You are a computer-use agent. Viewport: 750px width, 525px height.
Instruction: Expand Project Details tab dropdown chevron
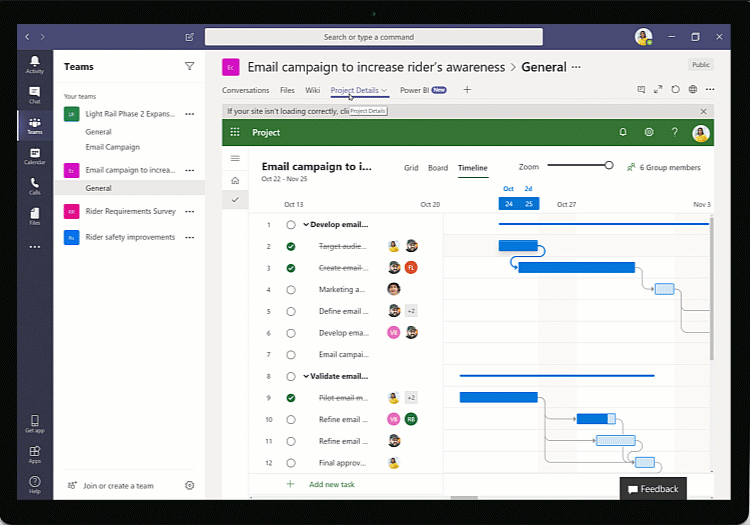[x=384, y=90]
